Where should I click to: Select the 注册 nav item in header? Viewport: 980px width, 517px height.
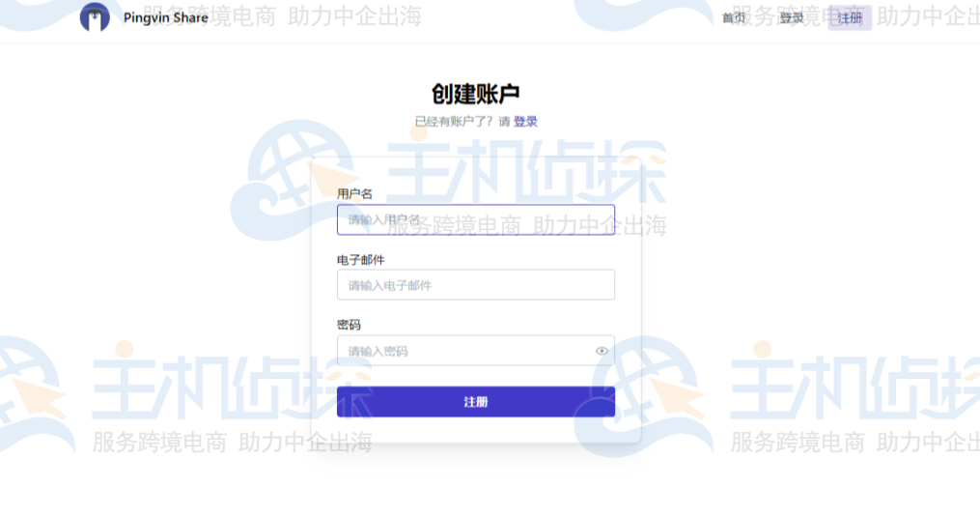coord(850,18)
